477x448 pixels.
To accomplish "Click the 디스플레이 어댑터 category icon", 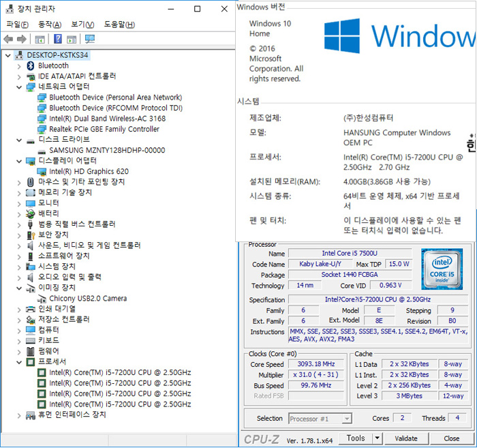I will tap(31, 161).
